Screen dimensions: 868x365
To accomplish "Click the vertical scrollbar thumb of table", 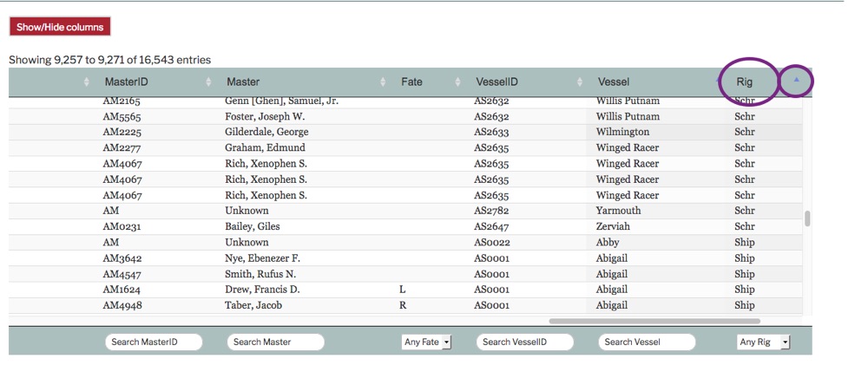I will [807, 218].
